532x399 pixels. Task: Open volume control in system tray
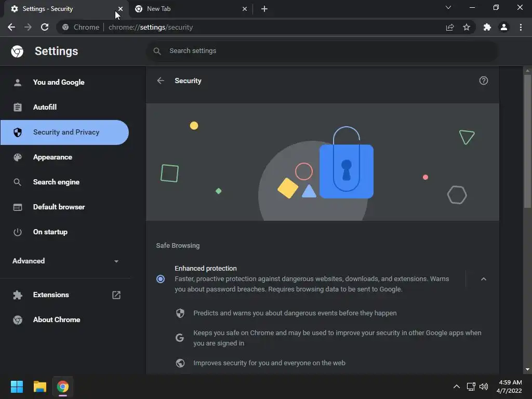click(484, 387)
